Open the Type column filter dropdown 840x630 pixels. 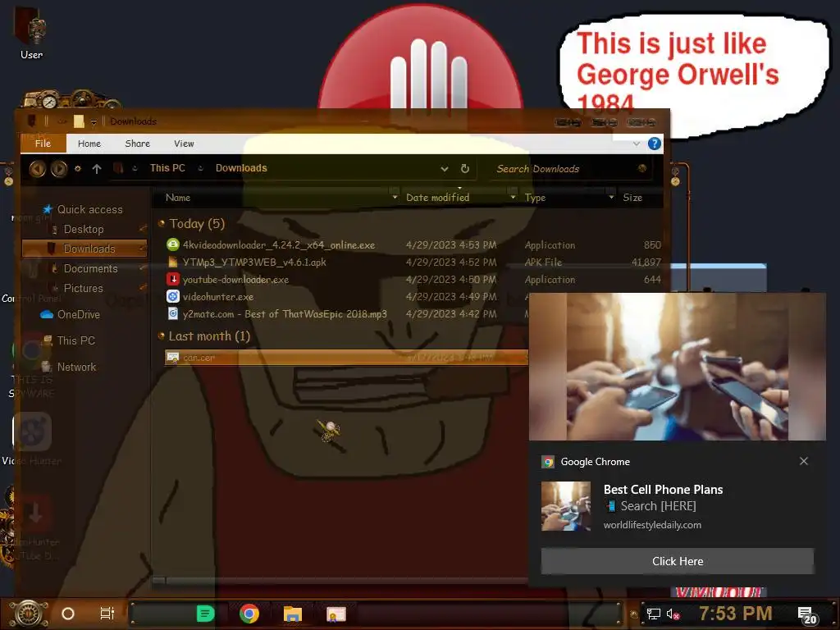[x=611, y=198]
